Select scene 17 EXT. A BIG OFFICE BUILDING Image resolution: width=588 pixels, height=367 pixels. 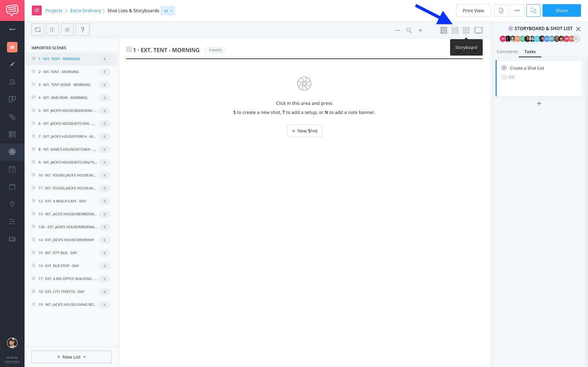71,279
